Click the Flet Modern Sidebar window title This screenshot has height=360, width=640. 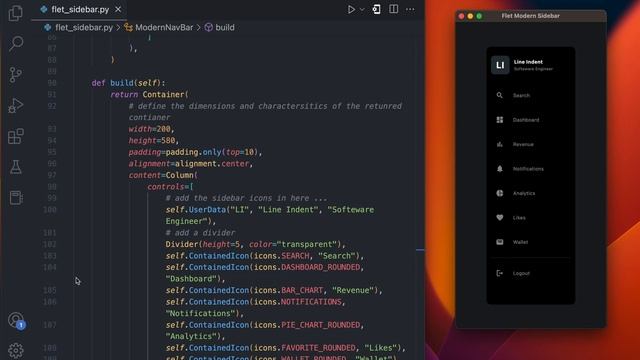[531, 16]
